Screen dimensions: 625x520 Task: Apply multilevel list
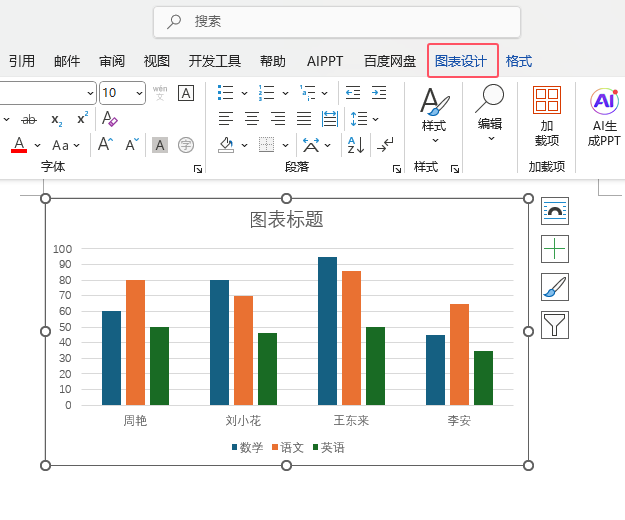tap(307, 93)
